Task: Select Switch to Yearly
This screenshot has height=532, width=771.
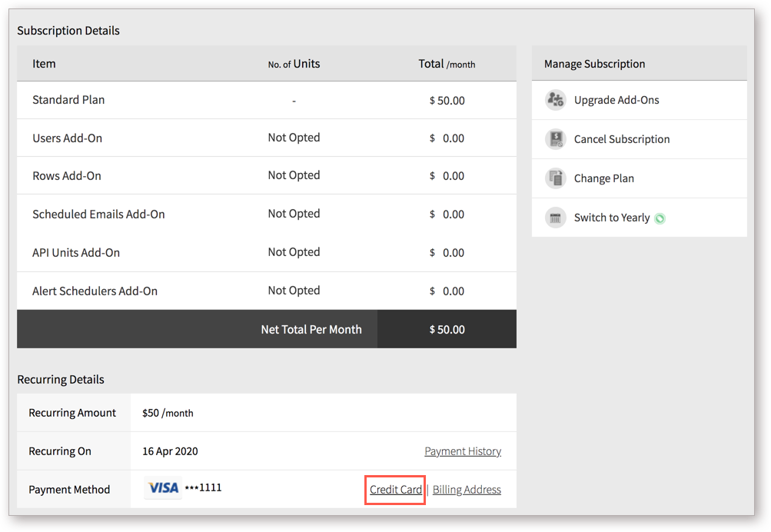Action: pyautogui.click(x=612, y=218)
